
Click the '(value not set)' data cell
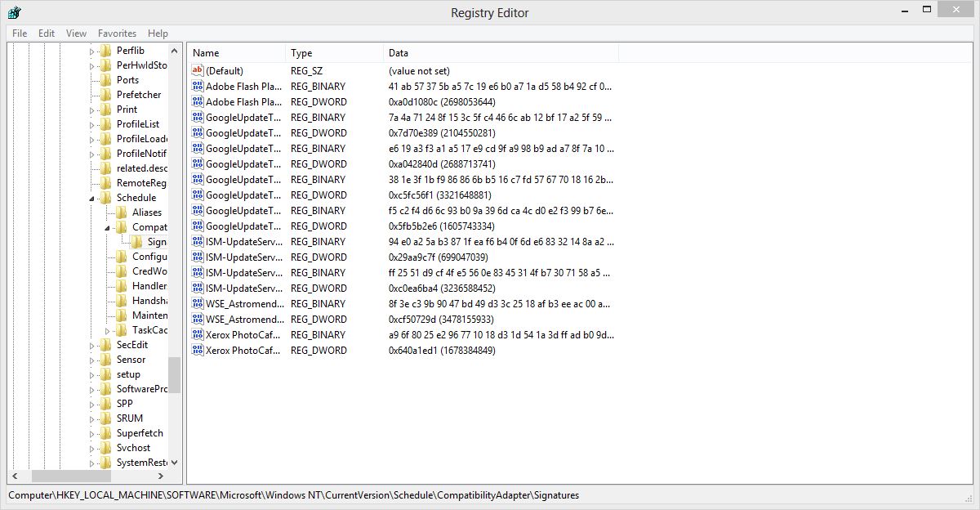pyautogui.click(x=419, y=71)
